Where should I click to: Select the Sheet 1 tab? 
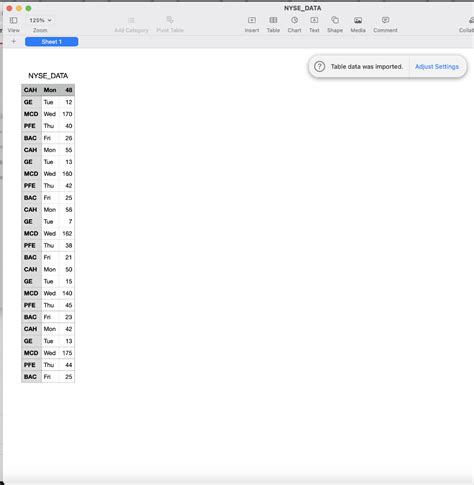(52, 42)
